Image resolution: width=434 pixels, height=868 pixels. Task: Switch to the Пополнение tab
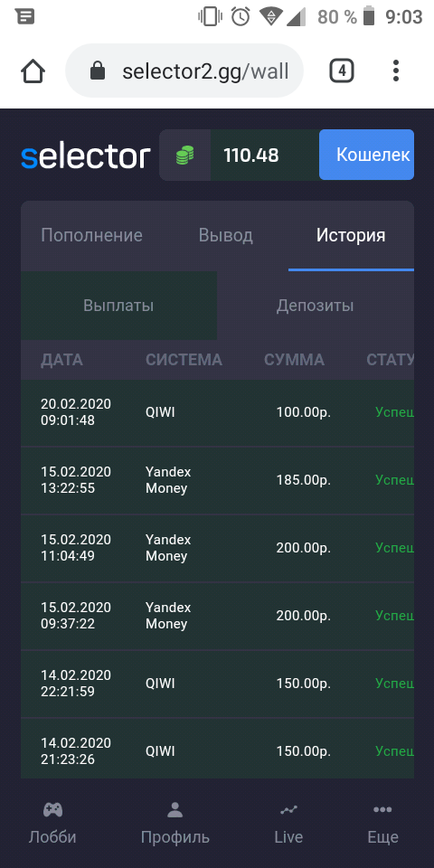click(92, 235)
